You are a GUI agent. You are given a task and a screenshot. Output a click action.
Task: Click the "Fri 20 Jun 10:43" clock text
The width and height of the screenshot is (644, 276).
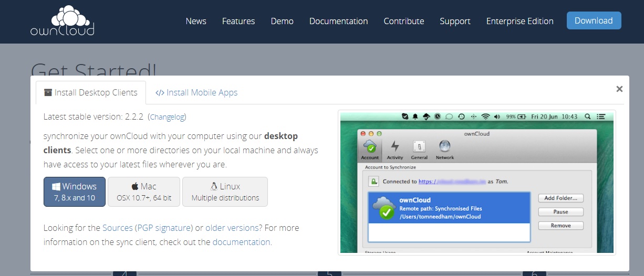tap(554, 116)
